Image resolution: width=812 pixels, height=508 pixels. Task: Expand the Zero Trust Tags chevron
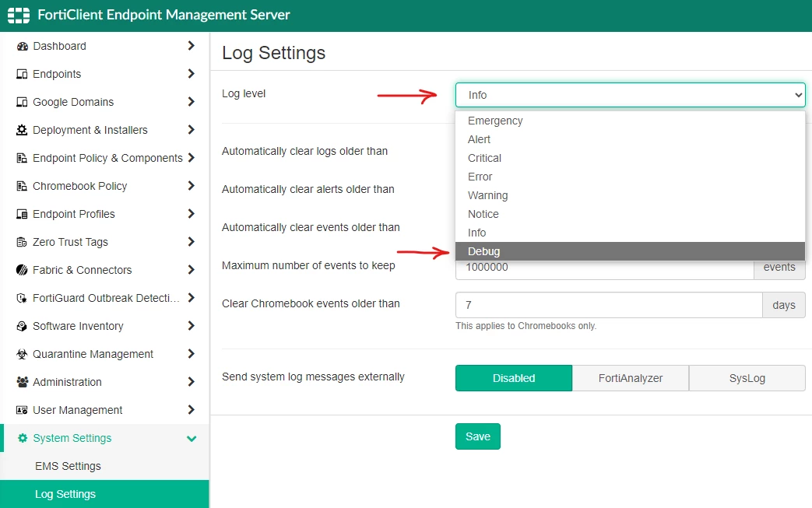[x=191, y=242]
